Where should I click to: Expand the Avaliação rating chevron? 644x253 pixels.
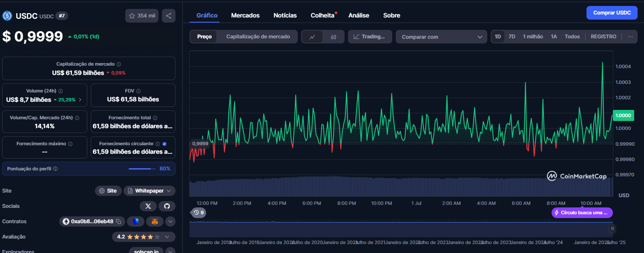pos(167,237)
